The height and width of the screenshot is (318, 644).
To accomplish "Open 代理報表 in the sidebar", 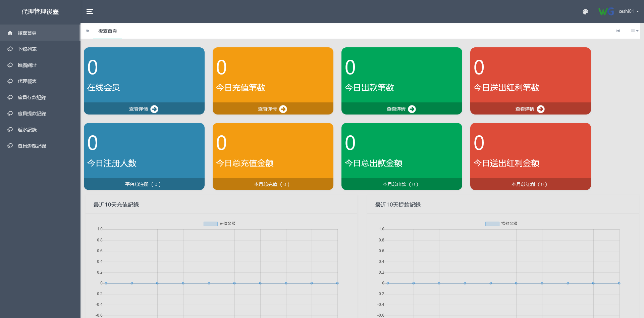I will 27,81.
